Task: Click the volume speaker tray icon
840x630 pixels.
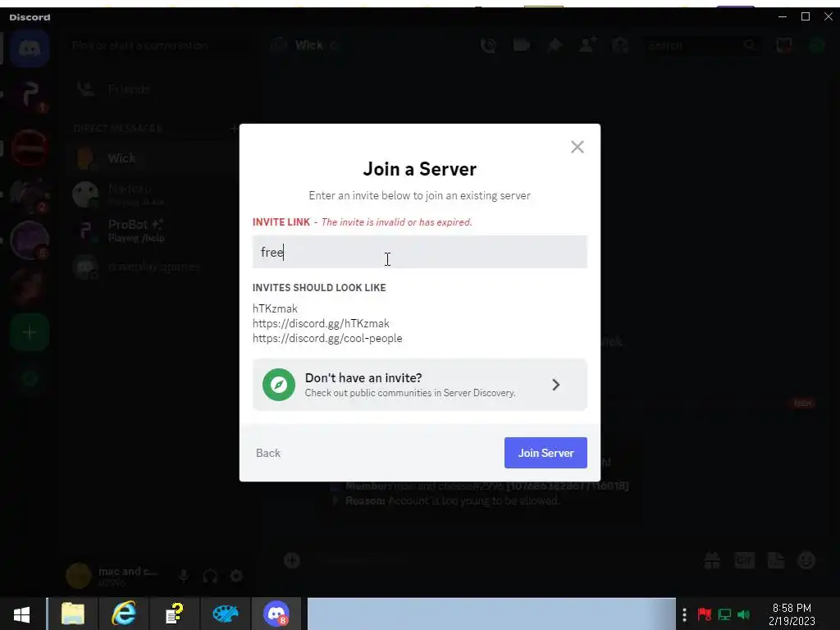Action: coord(743,614)
